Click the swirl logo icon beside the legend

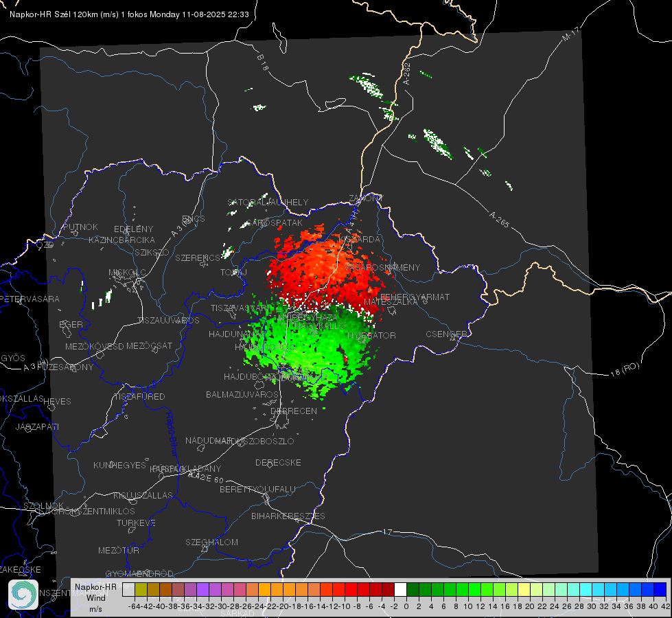[23, 595]
